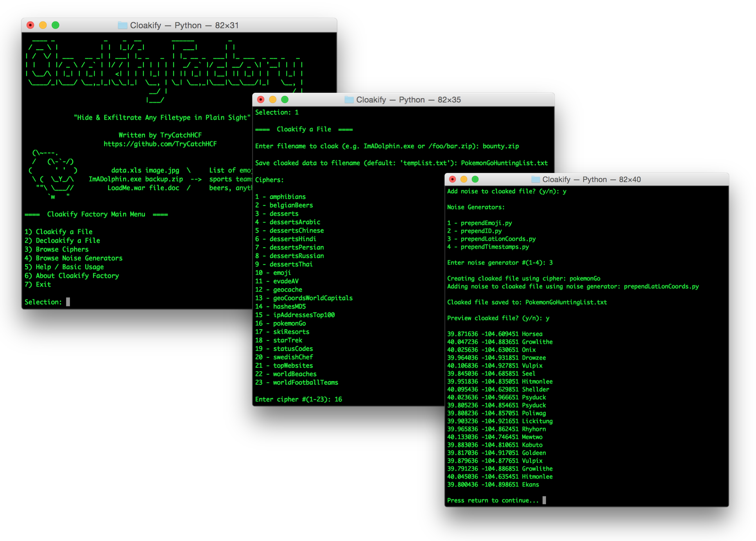Click cipher '17 - skiResorts'
Viewport: 756px width, 541px height.
coord(282,332)
